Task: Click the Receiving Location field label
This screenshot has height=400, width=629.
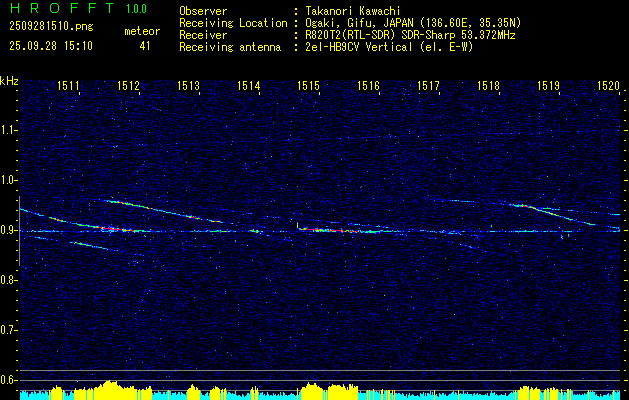Action: 233,23
